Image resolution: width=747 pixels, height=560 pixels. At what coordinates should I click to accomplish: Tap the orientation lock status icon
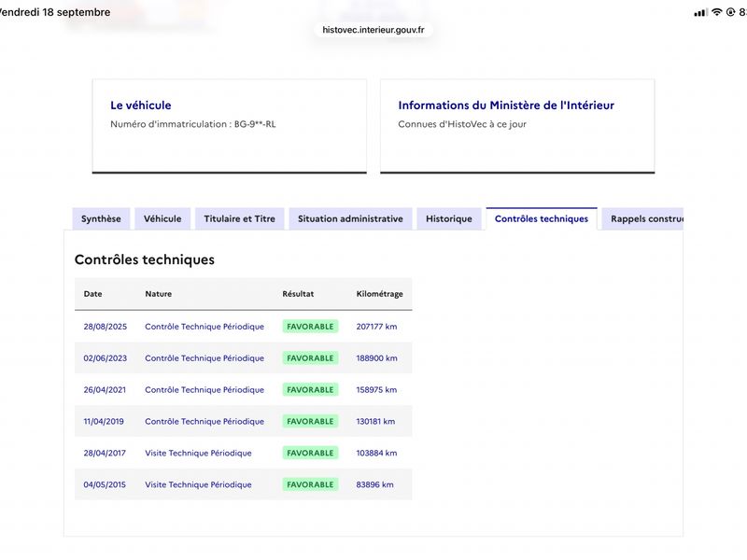pos(730,12)
